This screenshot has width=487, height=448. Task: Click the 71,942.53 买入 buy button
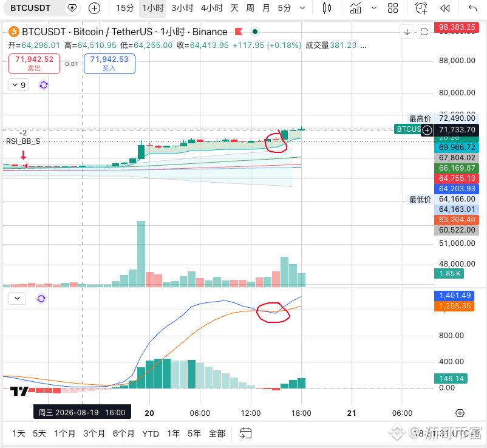[109, 64]
